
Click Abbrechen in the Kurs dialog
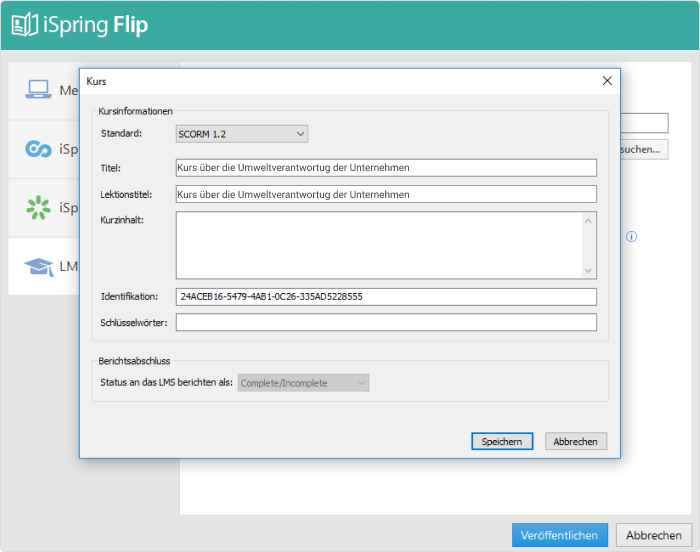coord(576,441)
